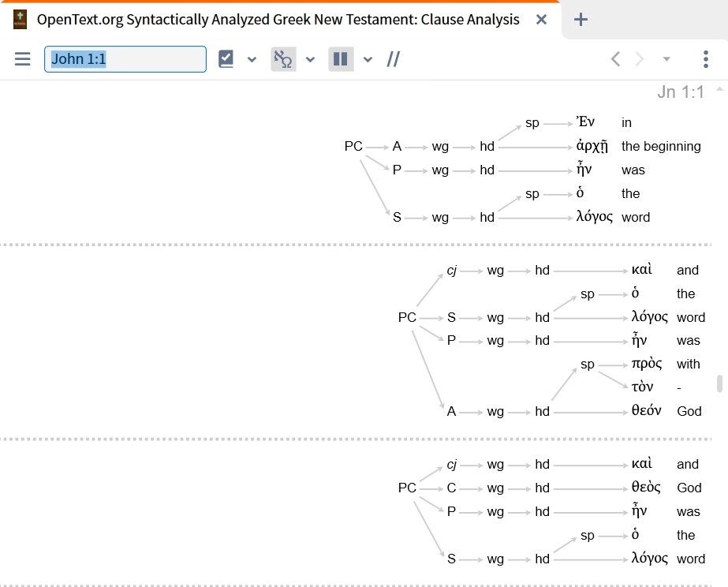
Task: Click the A node of first clause
Action: pyautogui.click(x=397, y=146)
